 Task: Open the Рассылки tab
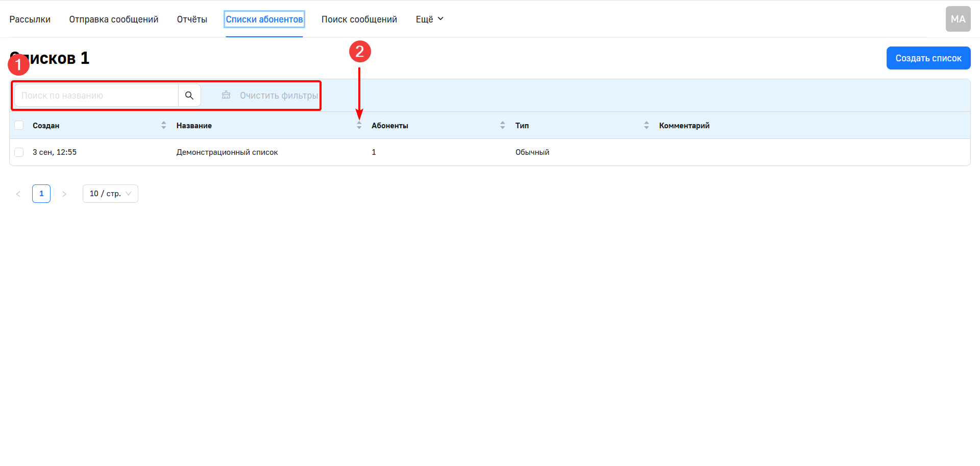(x=30, y=19)
